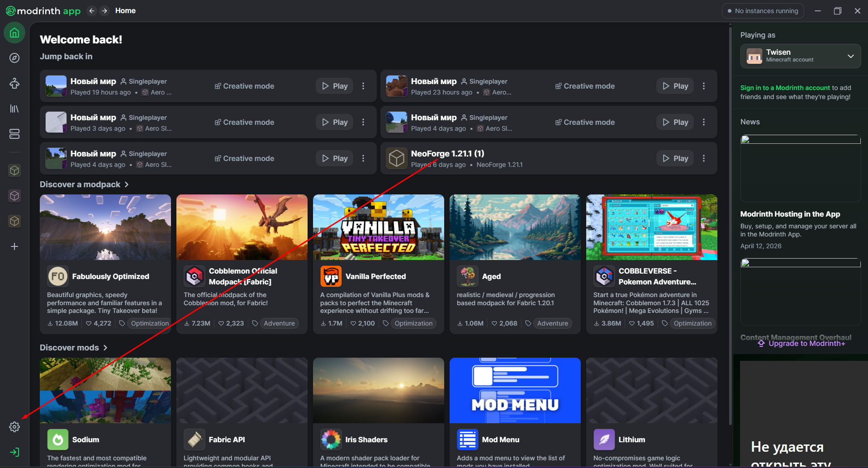
Task: Open options menu for 'Played 3 days ago' world
Action: 363,122
